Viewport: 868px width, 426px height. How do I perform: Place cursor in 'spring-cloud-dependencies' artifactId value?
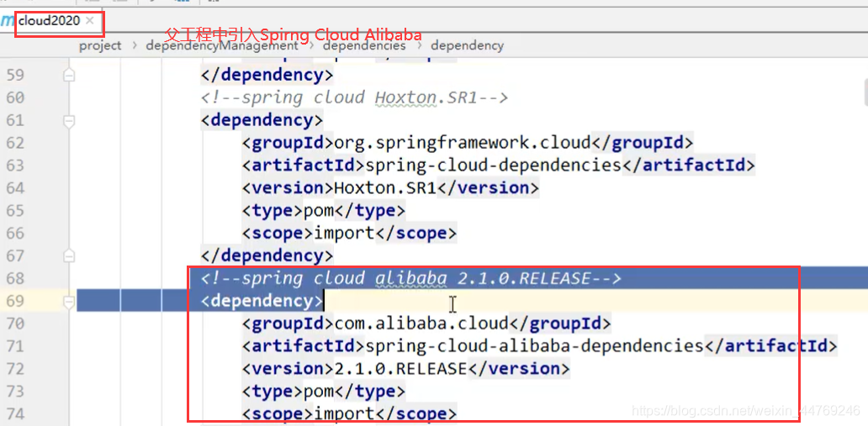click(493, 166)
